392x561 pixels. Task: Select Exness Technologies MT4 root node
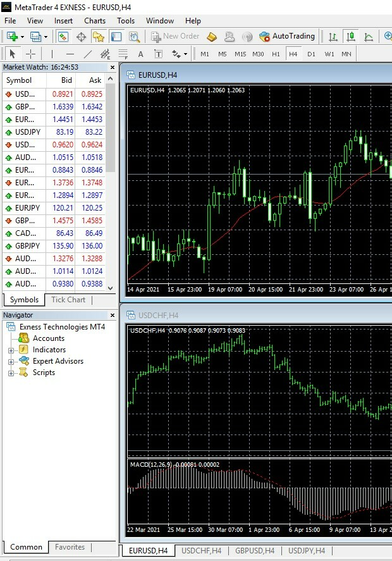[x=62, y=326]
